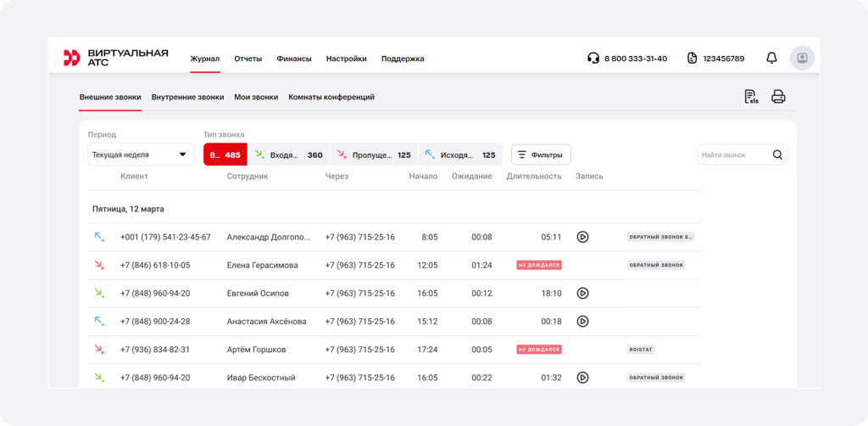Play recording for Анастасия Аксёнова call
The image size is (868, 426).
[x=582, y=322]
